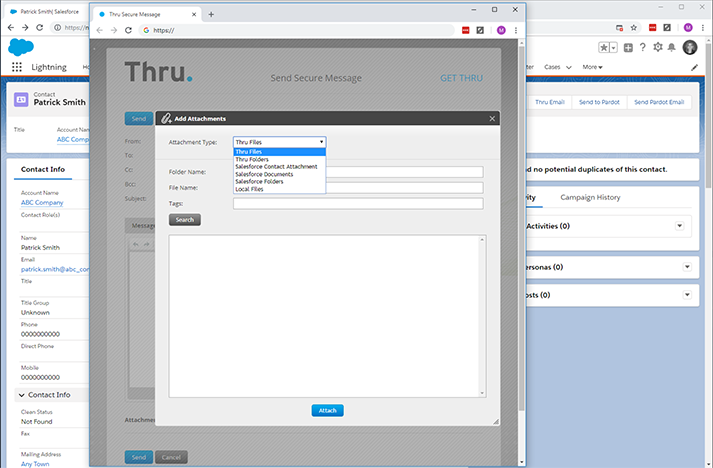
Task: Open the GET THRU link
Action: click(461, 78)
